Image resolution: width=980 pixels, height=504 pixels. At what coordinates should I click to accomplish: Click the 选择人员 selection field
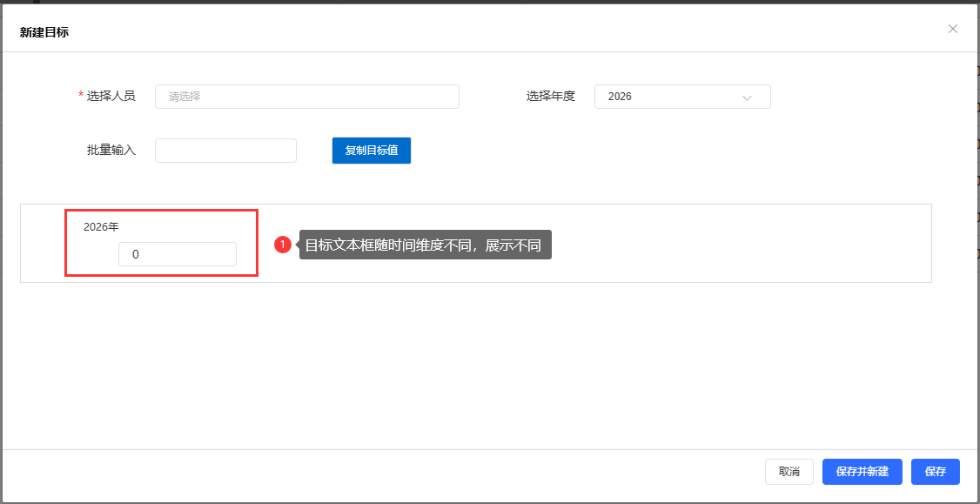(x=306, y=97)
